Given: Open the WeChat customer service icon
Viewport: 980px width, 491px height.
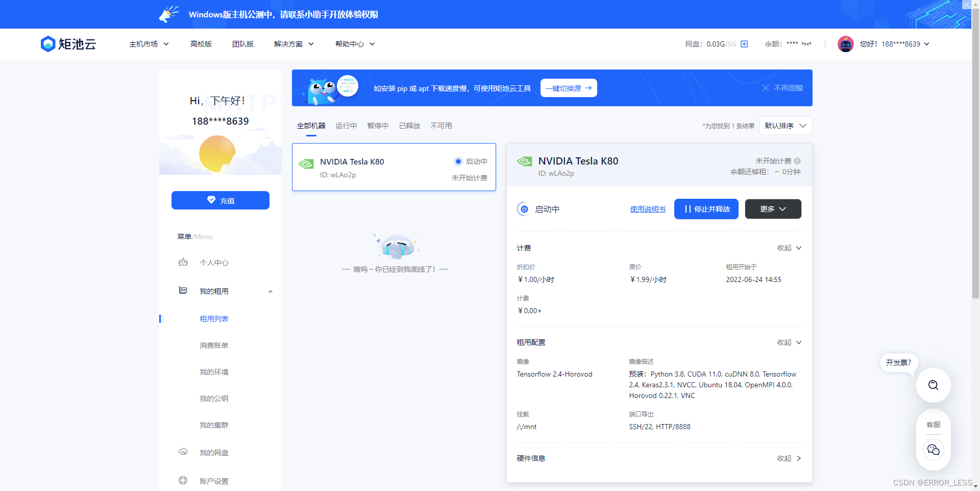Looking at the screenshot, I should tap(933, 450).
